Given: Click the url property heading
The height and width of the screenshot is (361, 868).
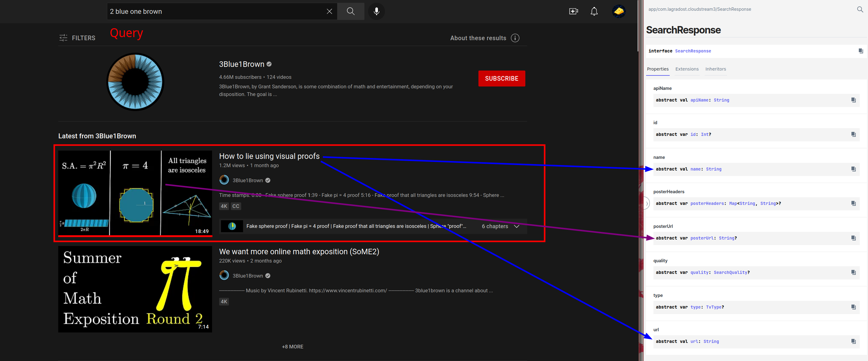Looking at the screenshot, I should pyautogui.click(x=656, y=330).
